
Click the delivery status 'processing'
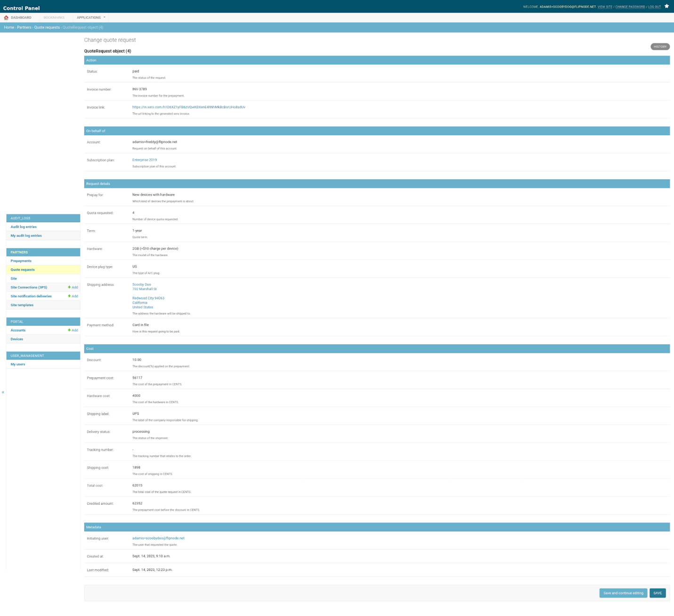[141, 431]
